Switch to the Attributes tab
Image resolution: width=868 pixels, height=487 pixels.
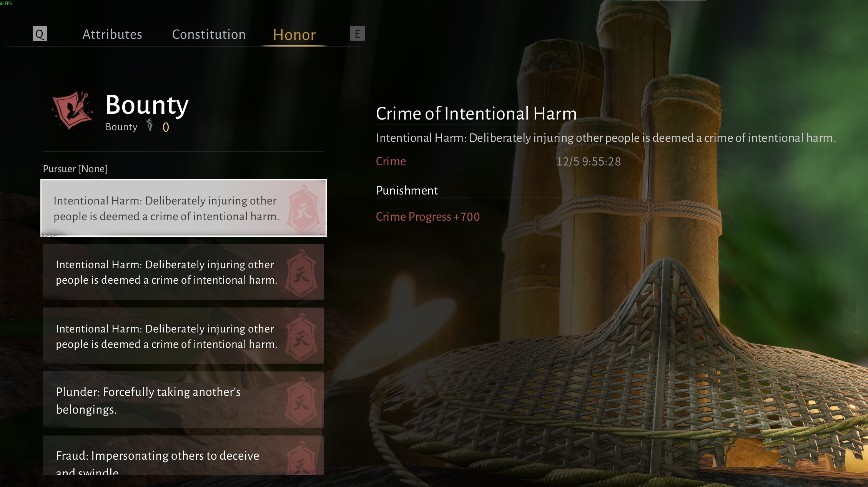(x=112, y=34)
